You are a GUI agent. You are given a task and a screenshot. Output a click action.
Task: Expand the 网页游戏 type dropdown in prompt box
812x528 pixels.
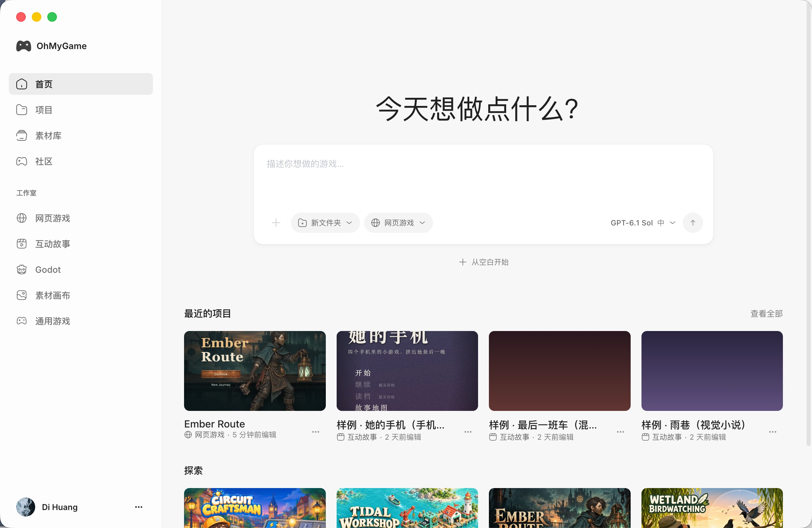pos(398,223)
